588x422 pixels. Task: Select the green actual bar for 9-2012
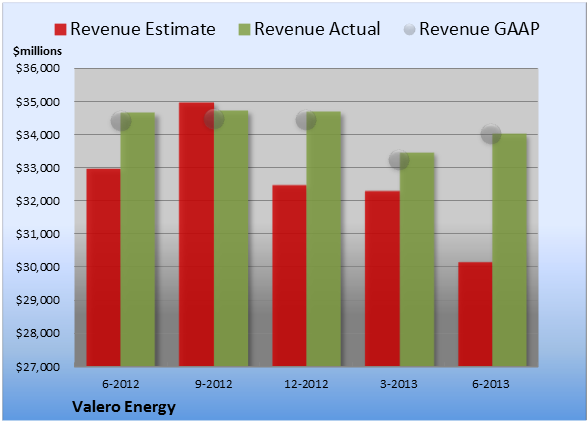pos(231,238)
